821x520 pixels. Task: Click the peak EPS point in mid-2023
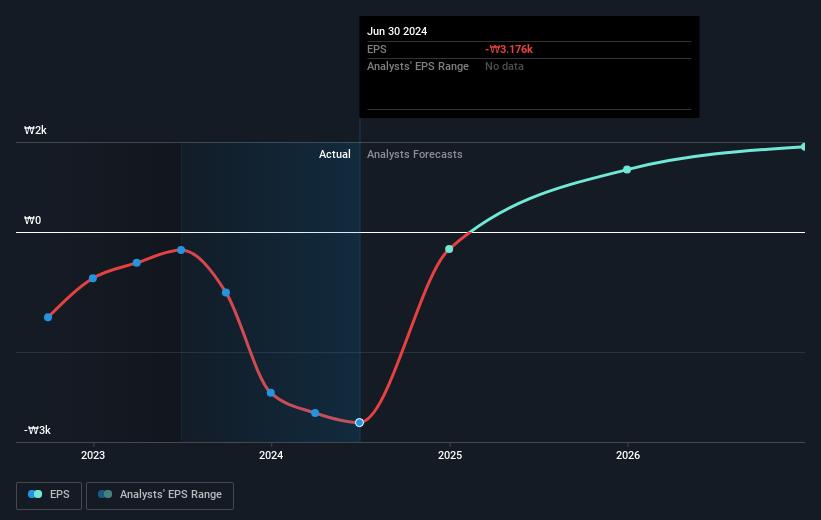coord(181,250)
